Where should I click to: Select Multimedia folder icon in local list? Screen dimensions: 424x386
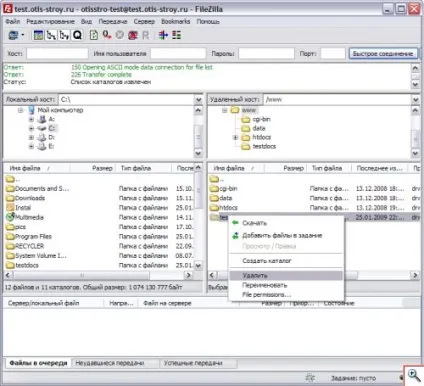click(10, 217)
